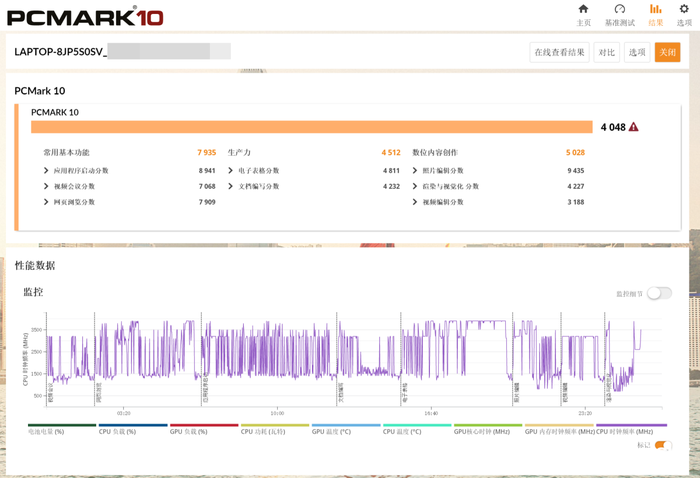The height and width of the screenshot is (478, 700).
Task: Click the PCMARK 10 logo
Action: pyautogui.click(x=85, y=17)
